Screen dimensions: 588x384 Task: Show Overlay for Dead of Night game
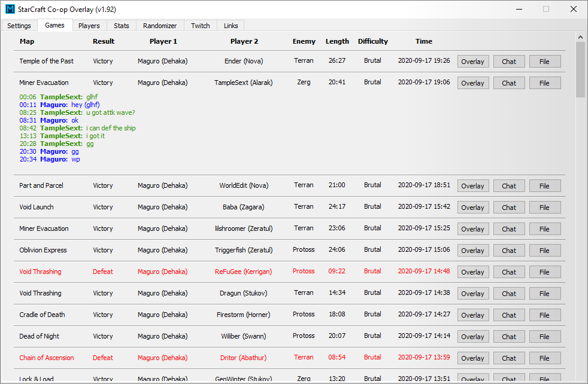(x=473, y=336)
